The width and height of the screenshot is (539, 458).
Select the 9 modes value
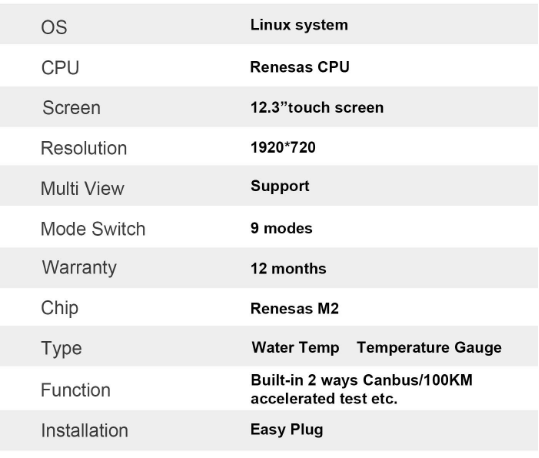click(281, 228)
